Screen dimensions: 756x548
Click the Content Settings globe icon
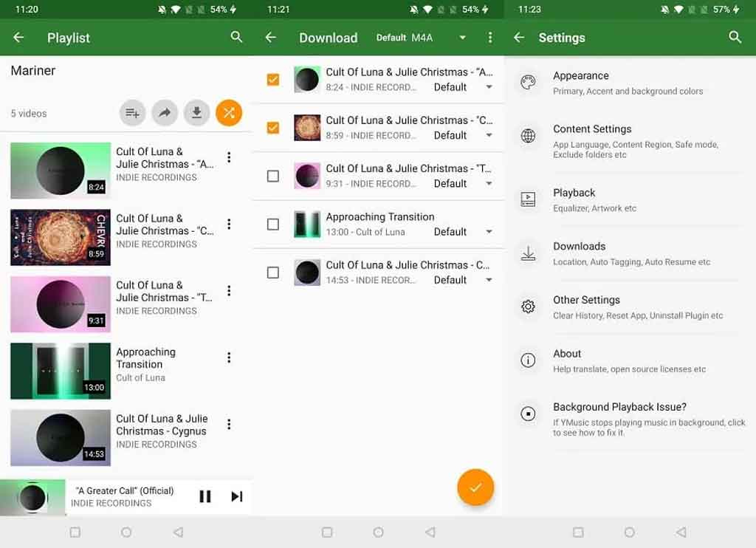click(528, 136)
